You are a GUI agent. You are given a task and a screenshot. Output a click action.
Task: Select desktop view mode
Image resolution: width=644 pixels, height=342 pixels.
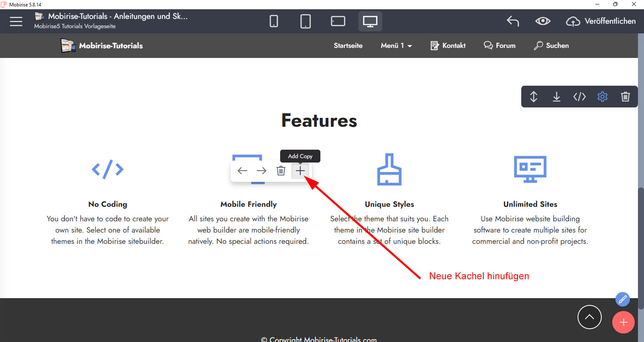(x=370, y=21)
